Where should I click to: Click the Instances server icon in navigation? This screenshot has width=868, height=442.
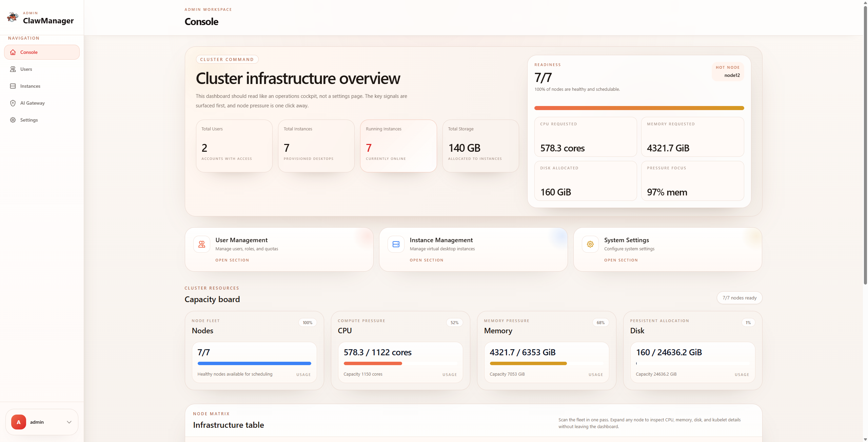tap(13, 86)
